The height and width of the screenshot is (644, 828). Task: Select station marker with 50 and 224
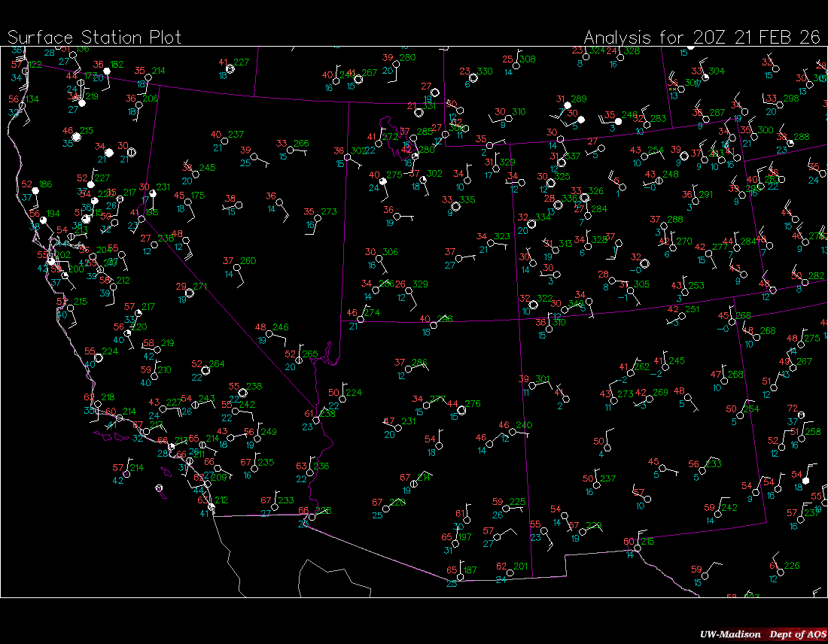click(342, 399)
